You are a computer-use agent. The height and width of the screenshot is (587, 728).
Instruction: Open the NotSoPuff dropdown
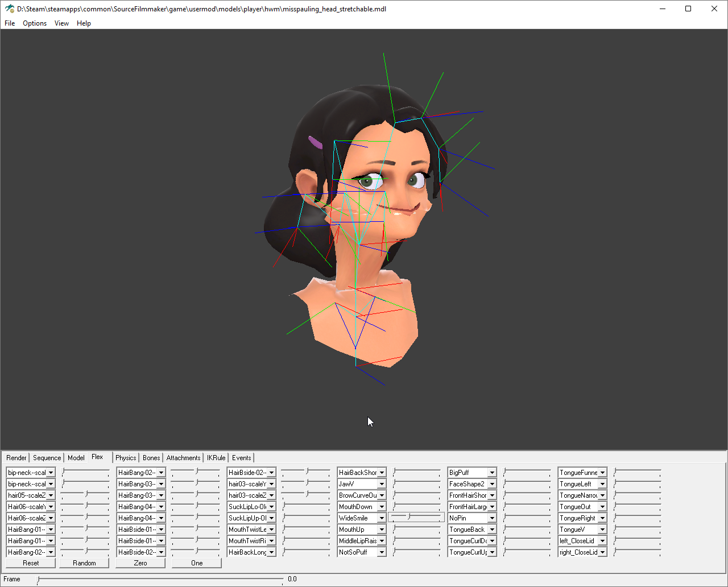(382, 552)
